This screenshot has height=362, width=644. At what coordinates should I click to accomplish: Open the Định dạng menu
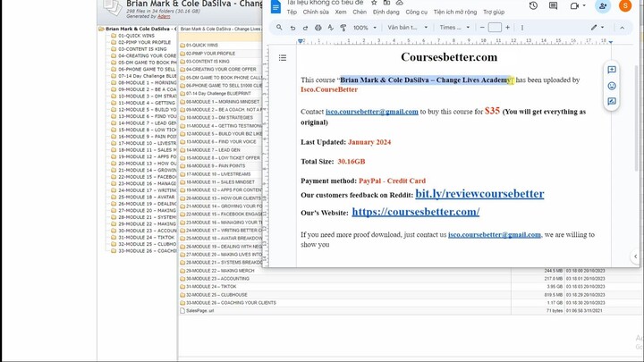pyautogui.click(x=386, y=13)
